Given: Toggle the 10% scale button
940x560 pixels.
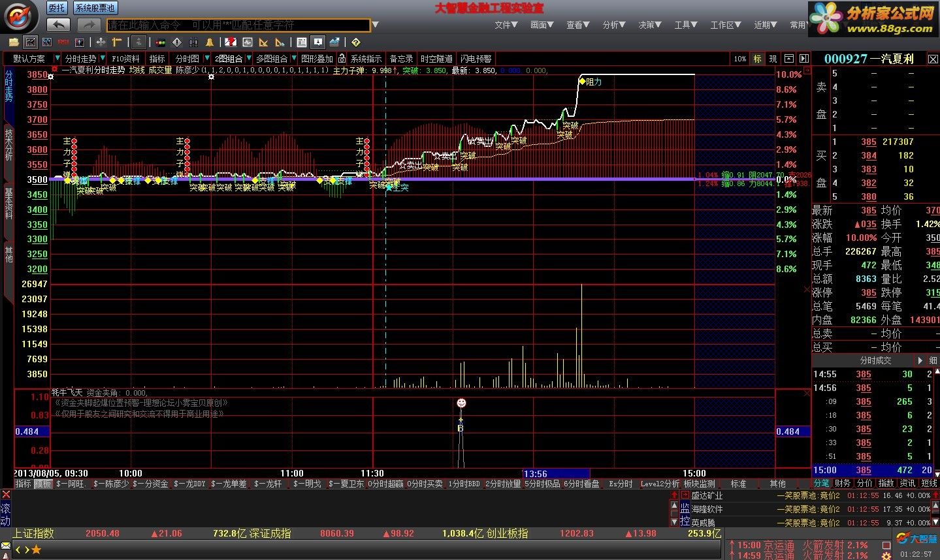Looking at the screenshot, I should pos(740,59).
